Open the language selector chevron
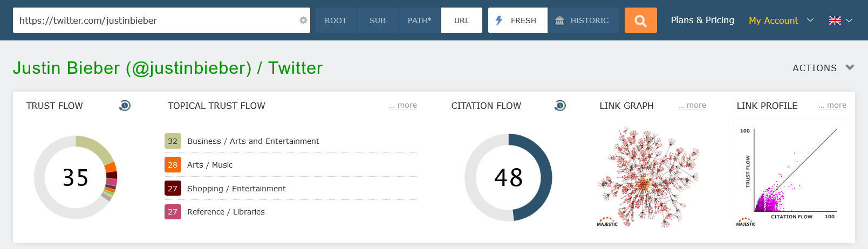This screenshot has height=249, width=868. pyautogui.click(x=849, y=20)
